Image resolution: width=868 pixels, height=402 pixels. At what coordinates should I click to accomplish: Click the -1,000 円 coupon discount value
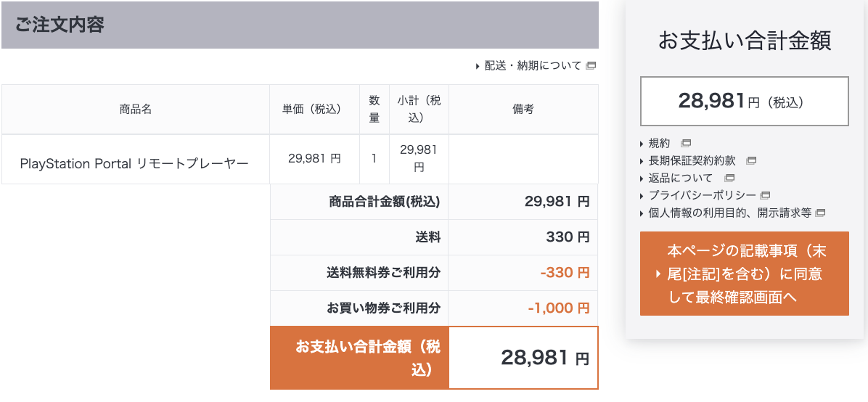click(x=559, y=308)
